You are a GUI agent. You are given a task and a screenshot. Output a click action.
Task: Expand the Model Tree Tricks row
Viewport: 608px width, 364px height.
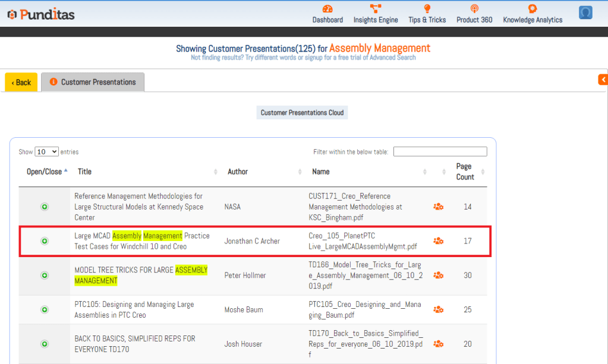click(45, 276)
